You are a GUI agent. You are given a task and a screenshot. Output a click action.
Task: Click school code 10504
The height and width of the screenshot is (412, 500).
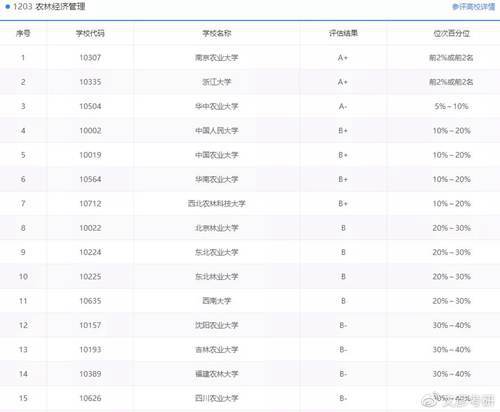[90, 106]
